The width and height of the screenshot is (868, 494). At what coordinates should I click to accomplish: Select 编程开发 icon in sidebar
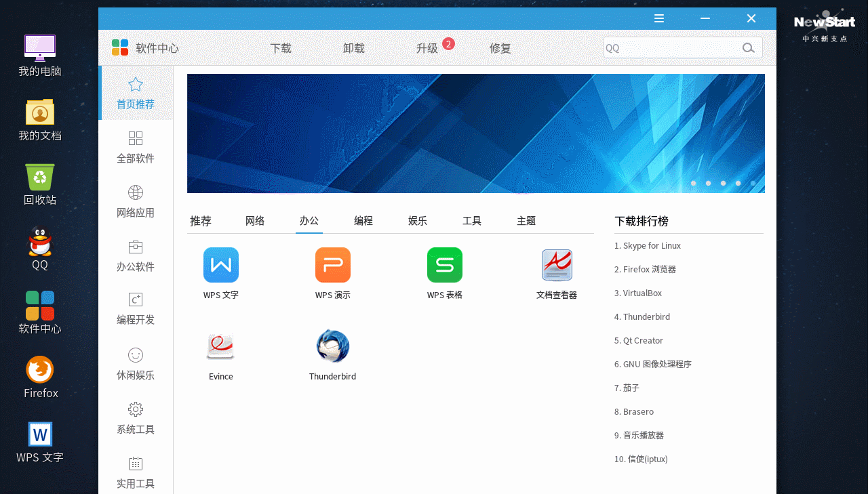136,300
